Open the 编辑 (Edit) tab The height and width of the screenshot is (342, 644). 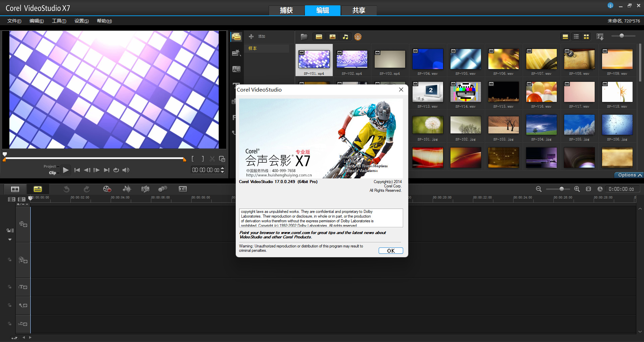pyautogui.click(x=323, y=10)
